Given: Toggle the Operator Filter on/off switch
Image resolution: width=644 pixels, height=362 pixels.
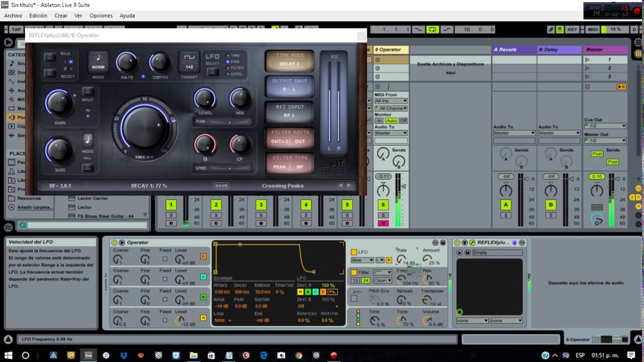Looking at the screenshot, I should 354,272.
